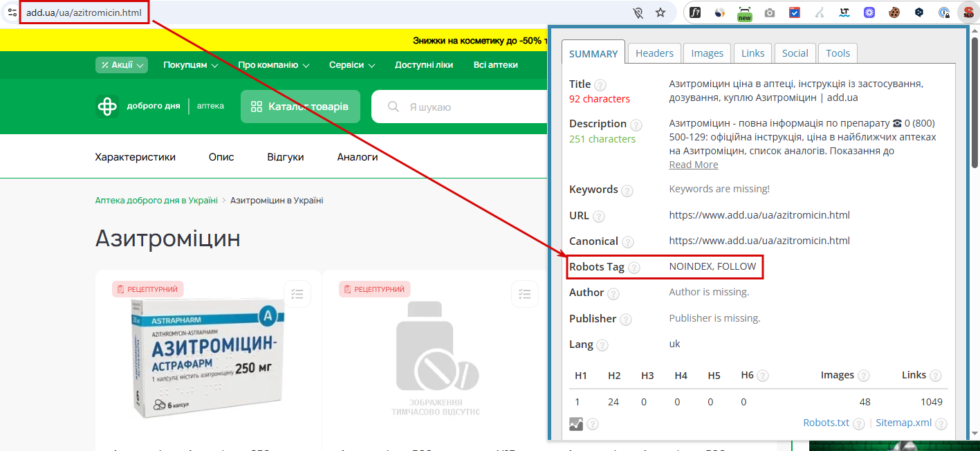Jump to the Аналоги section
The width and height of the screenshot is (980, 451).
point(358,157)
